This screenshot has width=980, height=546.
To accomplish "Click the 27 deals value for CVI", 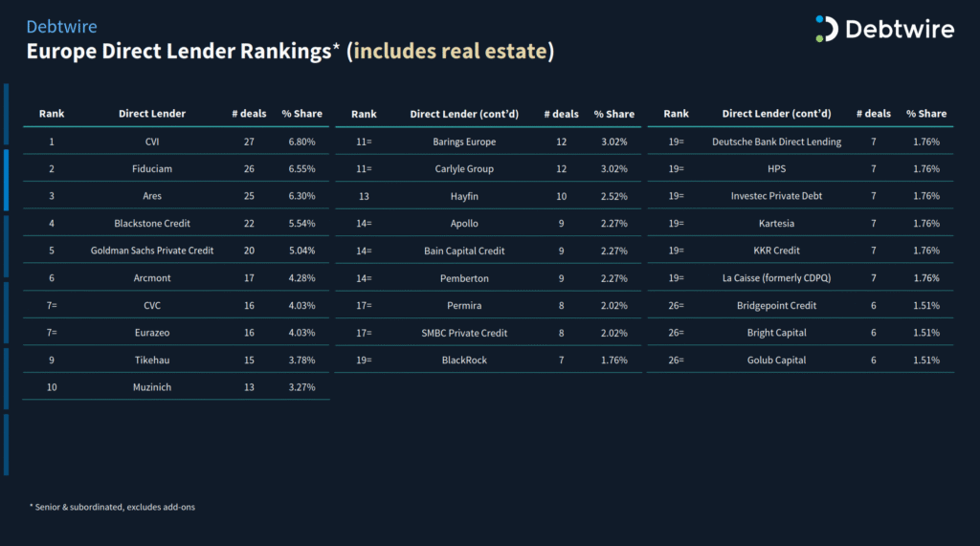I will 249,142.
